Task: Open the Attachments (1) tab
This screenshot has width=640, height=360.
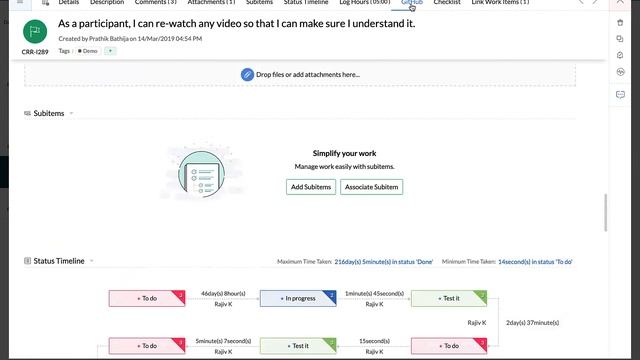Action: click(x=211, y=2)
